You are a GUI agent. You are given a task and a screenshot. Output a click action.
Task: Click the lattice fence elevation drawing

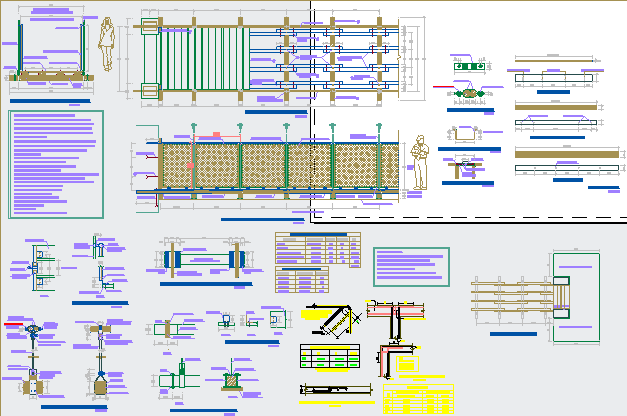click(x=270, y=164)
